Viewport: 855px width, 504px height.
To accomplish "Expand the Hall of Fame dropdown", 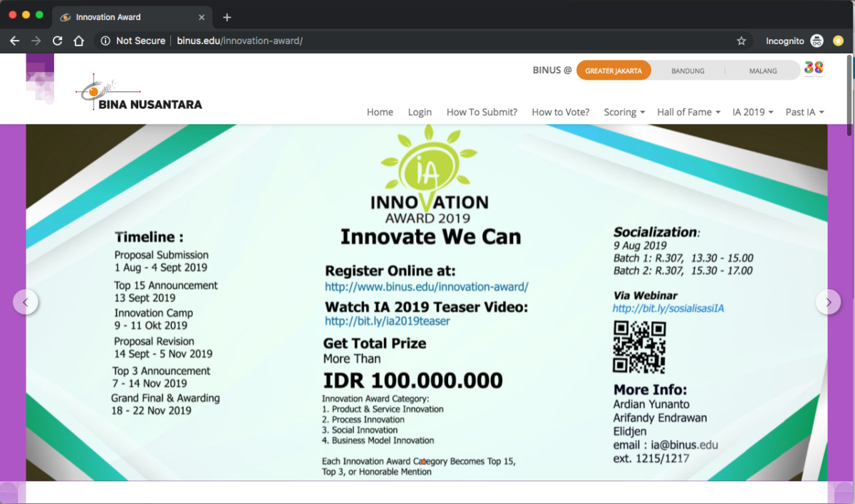I will pyautogui.click(x=688, y=112).
